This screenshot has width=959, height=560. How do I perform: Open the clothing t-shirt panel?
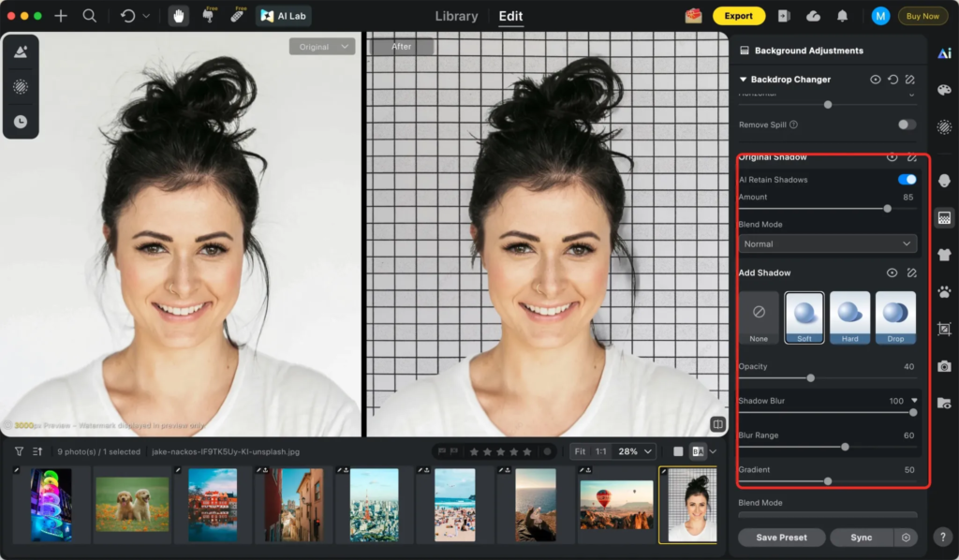point(944,255)
